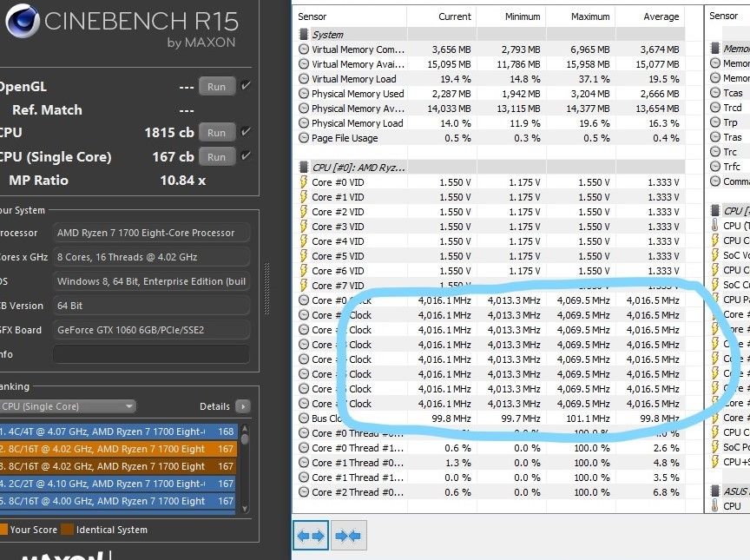Click the collapse columns arrows button

pos(348,536)
